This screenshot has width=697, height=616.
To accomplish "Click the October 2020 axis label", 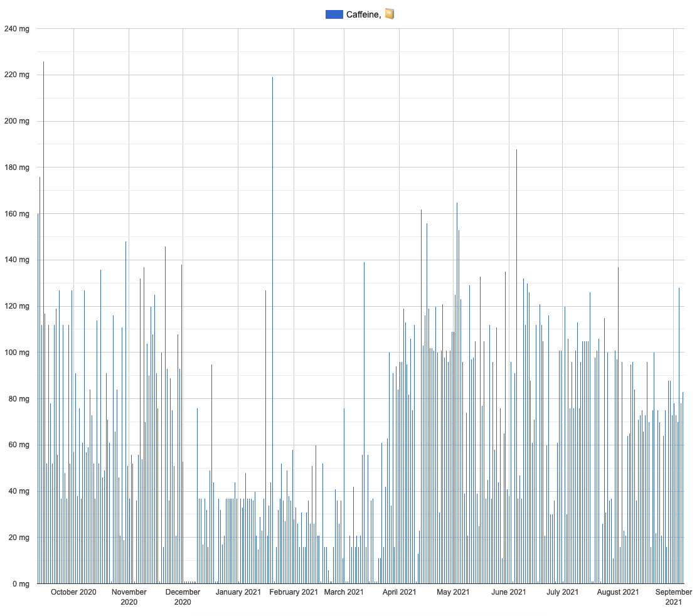I will [x=73, y=592].
